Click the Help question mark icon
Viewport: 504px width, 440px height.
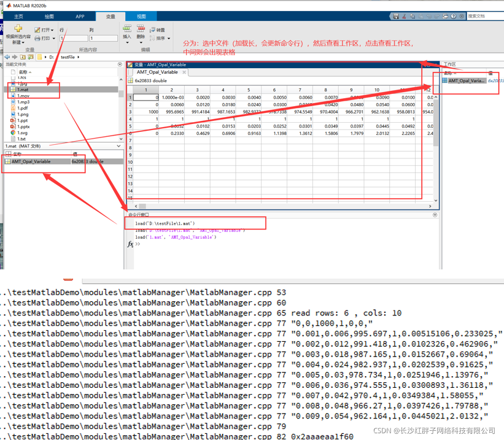pyautogui.click(x=453, y=16)
